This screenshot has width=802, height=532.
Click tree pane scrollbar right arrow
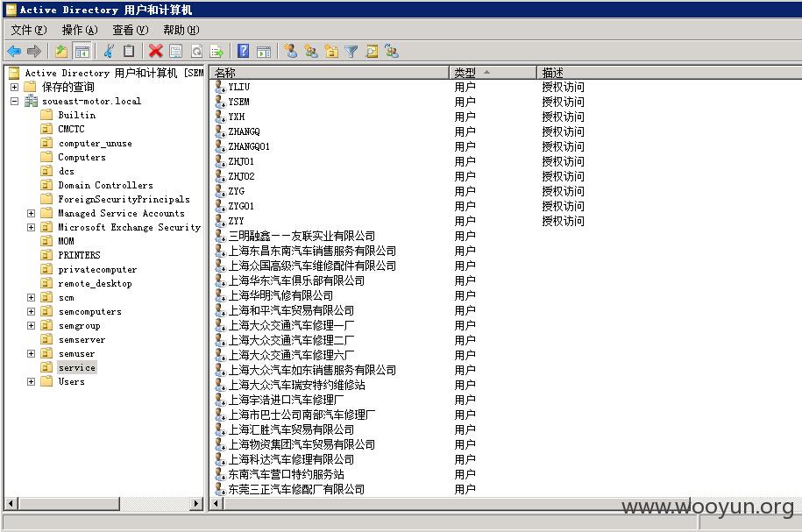[196, 503]
